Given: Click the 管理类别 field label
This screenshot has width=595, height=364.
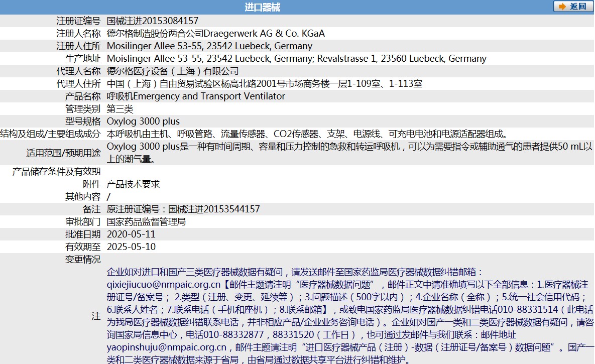Looking at the screenshot, I should pyautogui.click(x=83, y=108).
